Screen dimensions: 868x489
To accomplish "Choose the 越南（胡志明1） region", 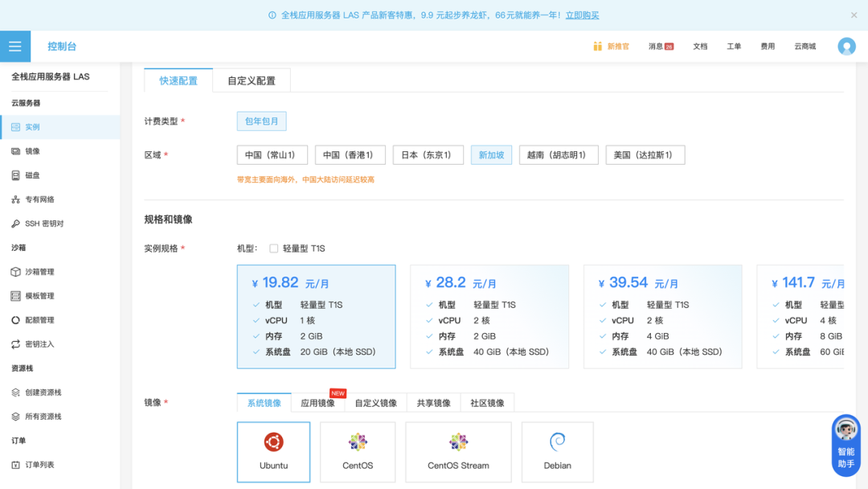I will tap(559, 155).
